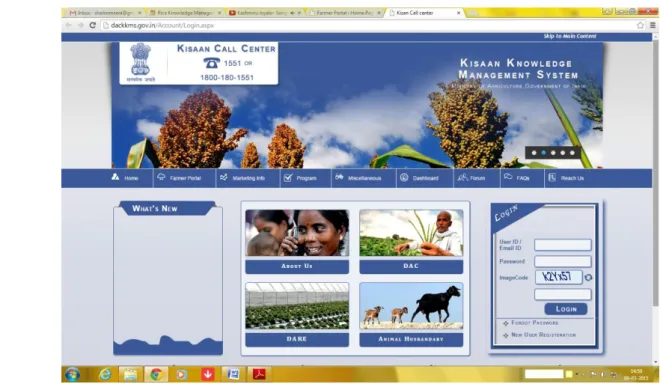Click the captcha entry field below ImageCode
663x384 pixels.
pos(562,294)
